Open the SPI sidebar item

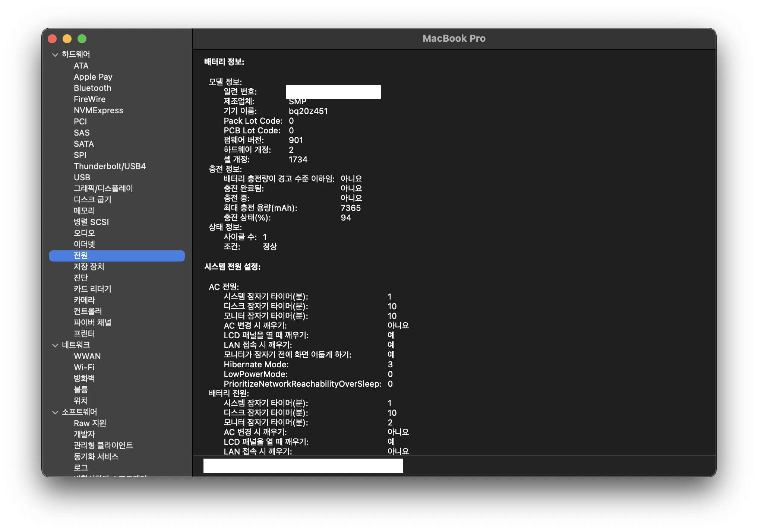click(x=80, y=155)
